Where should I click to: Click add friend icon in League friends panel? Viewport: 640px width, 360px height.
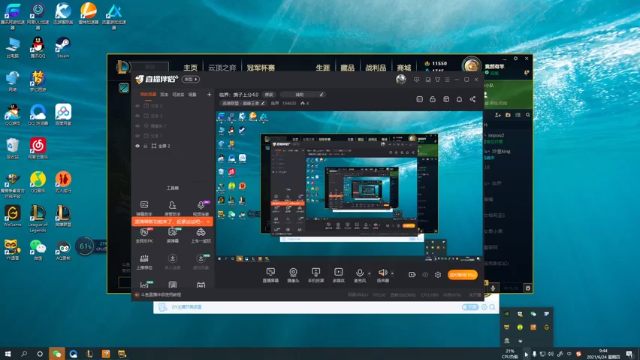tap(498, 116)
